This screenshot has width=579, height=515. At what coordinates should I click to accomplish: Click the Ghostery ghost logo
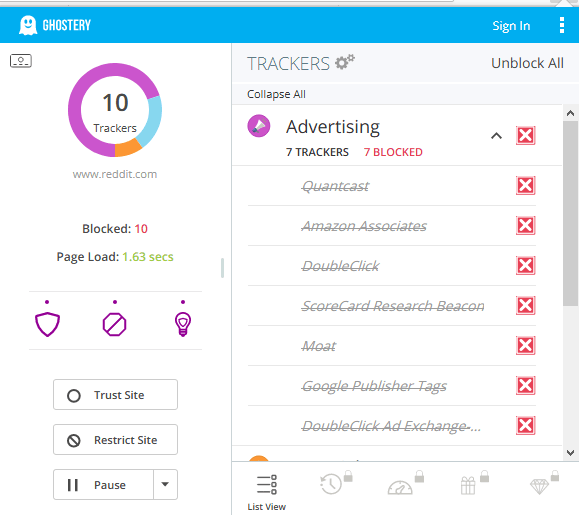(28, 25)
